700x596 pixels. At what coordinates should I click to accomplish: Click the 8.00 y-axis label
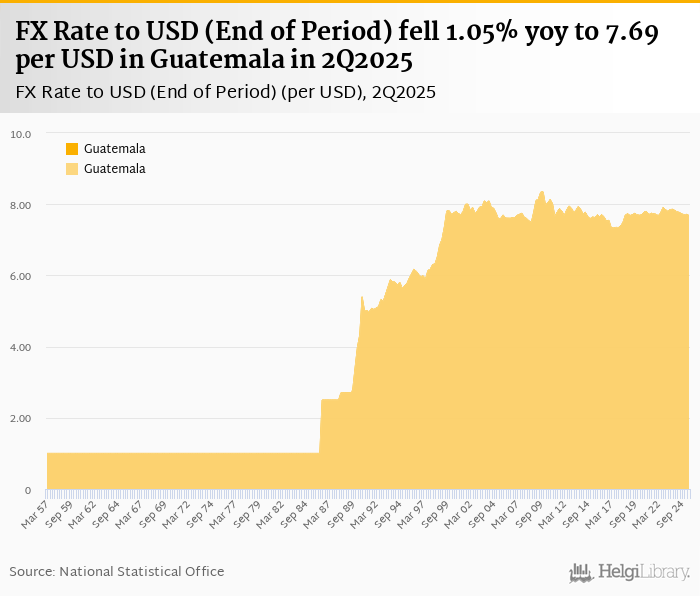[x=21, y=205]
